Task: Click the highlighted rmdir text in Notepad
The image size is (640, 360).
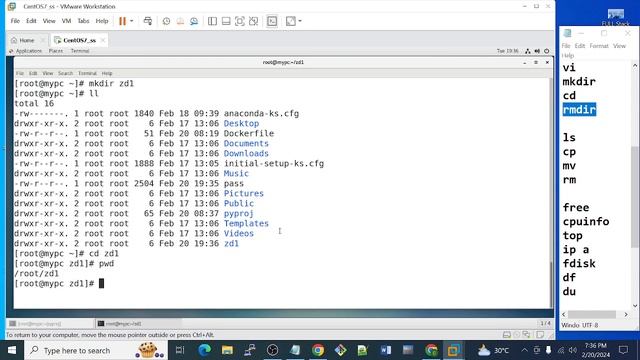Action: coord(579,109)
